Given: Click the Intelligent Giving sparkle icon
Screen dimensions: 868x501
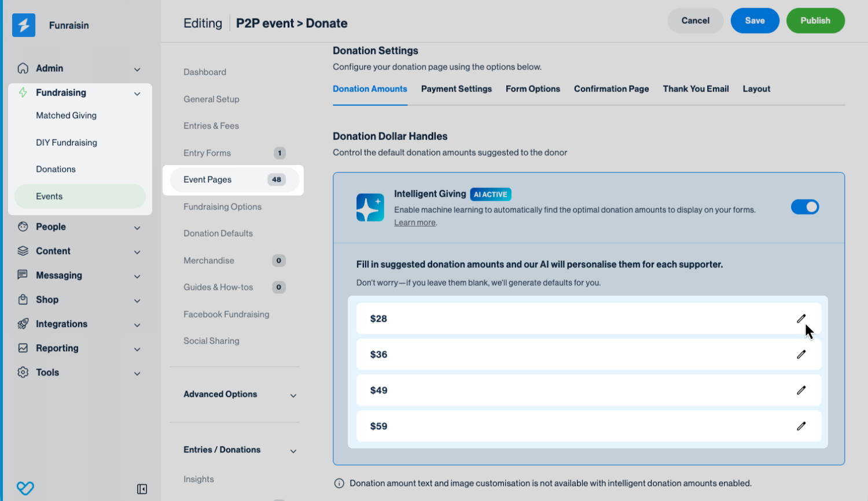Looking at the screenshot, I should click(370, 207).
